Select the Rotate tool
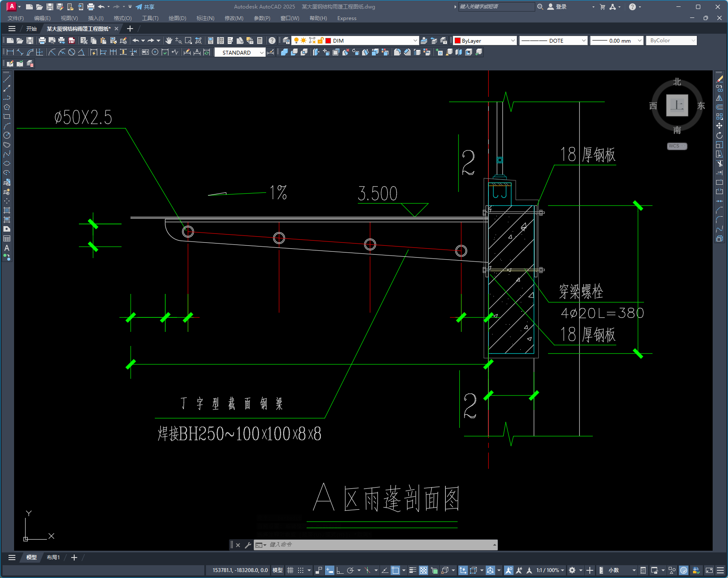 (x=719, y=135)
